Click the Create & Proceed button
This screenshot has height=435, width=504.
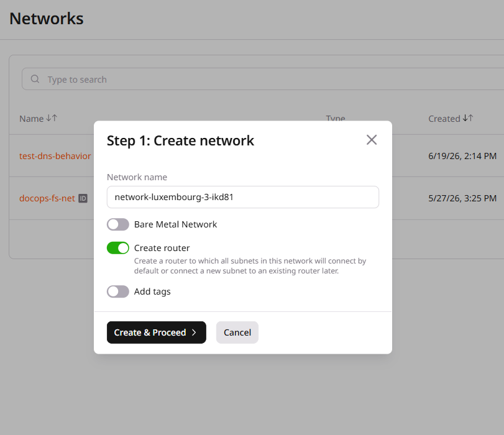tap(157, 332)
